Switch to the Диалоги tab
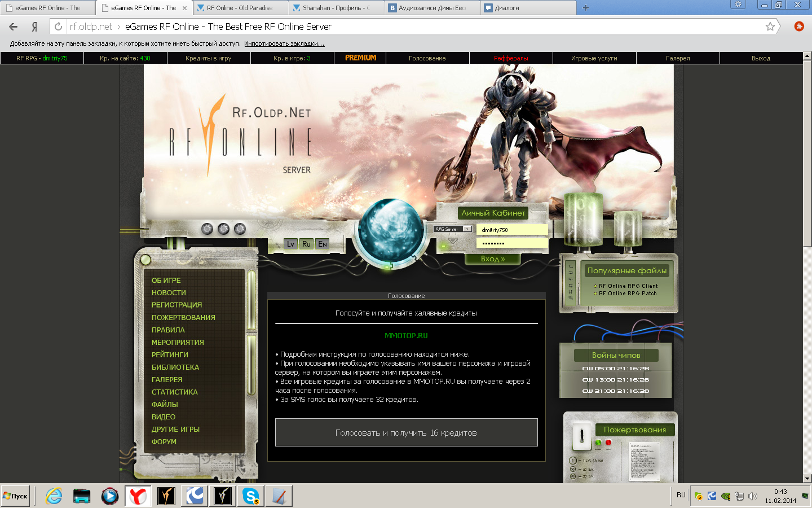Screen dimensions: 812x508 tap(529, 8)
